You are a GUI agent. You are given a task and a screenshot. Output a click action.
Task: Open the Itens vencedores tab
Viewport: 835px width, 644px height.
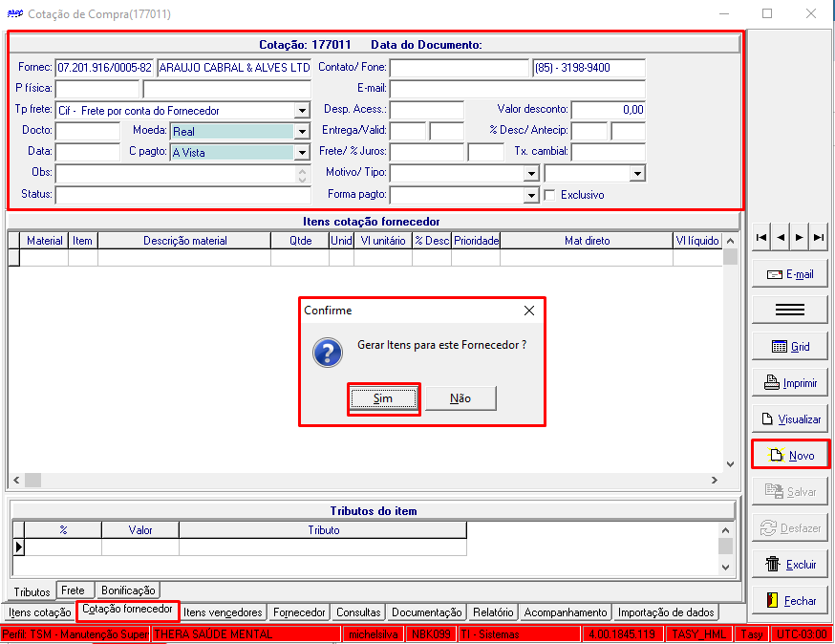point(223,612)
